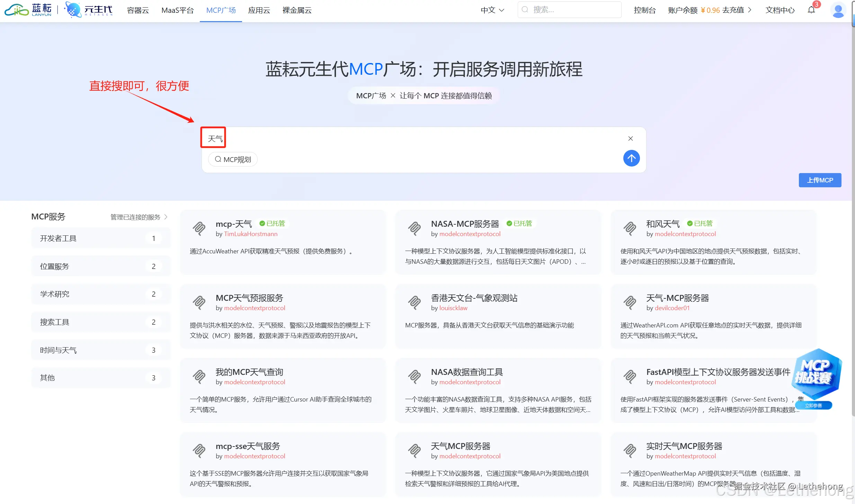
Task: Click the mcp-天气 service card icon
Action: click(199, 228)
